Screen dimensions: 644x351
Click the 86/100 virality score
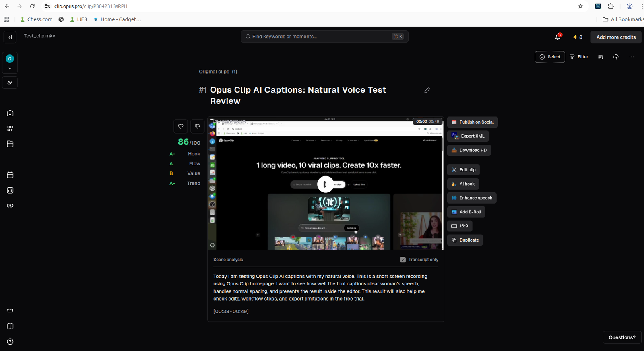(x=189, y=142)
